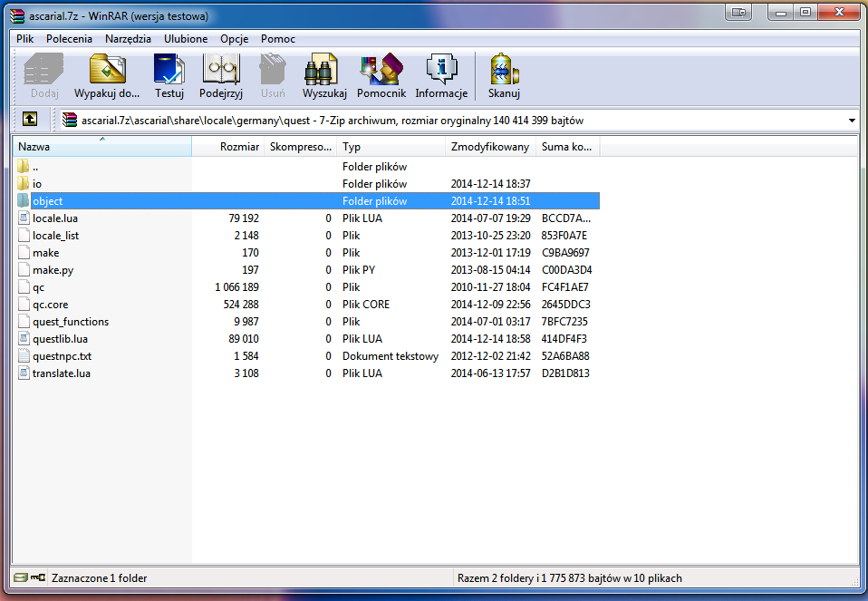Sort by the Nazwa column header
Viewport: 868px width, 601px height.
(x=102, y=147)
